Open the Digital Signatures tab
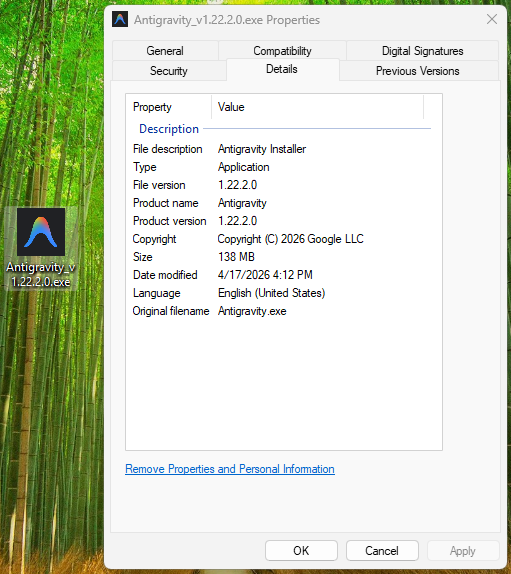Screen dimensions: 511x574 pos(422,51)
